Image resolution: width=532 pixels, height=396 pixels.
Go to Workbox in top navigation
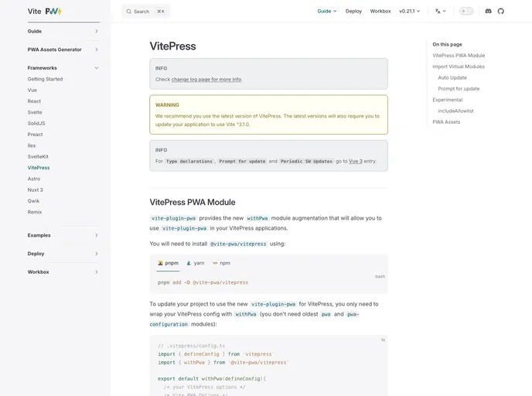pyautogui.click(x=380, y=11)
